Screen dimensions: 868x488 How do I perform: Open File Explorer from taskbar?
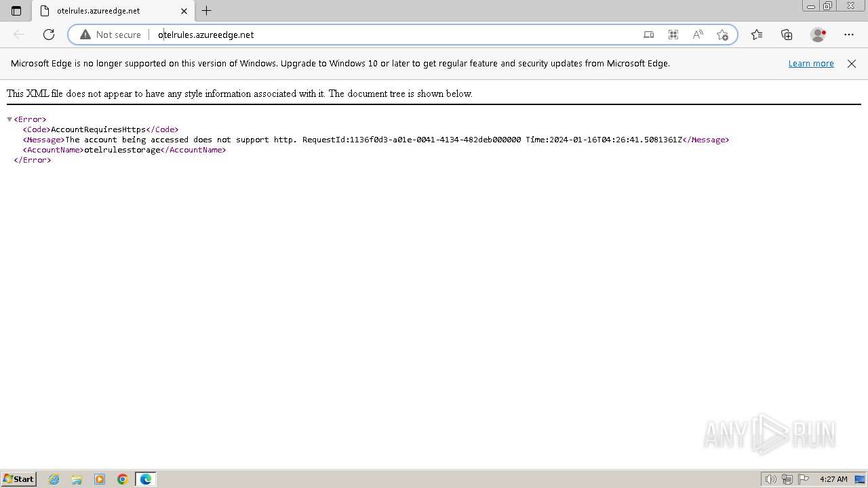coord(77,479)
